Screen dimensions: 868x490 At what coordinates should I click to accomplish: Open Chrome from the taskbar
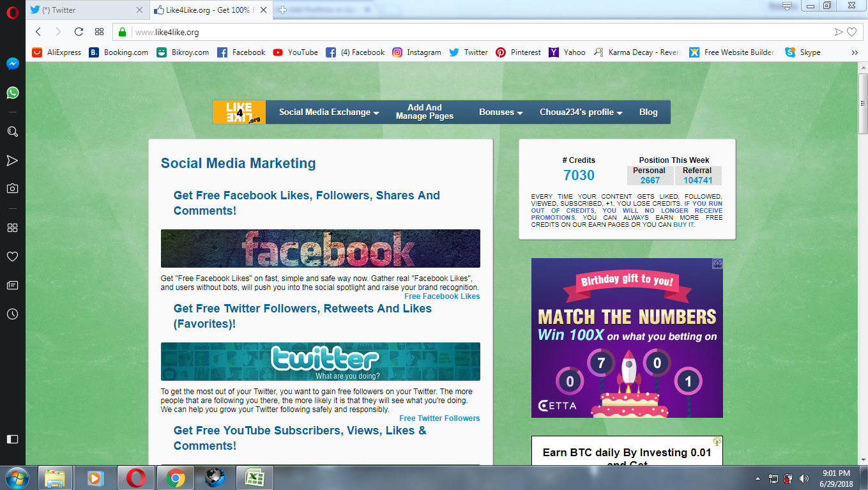pos(176,478)
